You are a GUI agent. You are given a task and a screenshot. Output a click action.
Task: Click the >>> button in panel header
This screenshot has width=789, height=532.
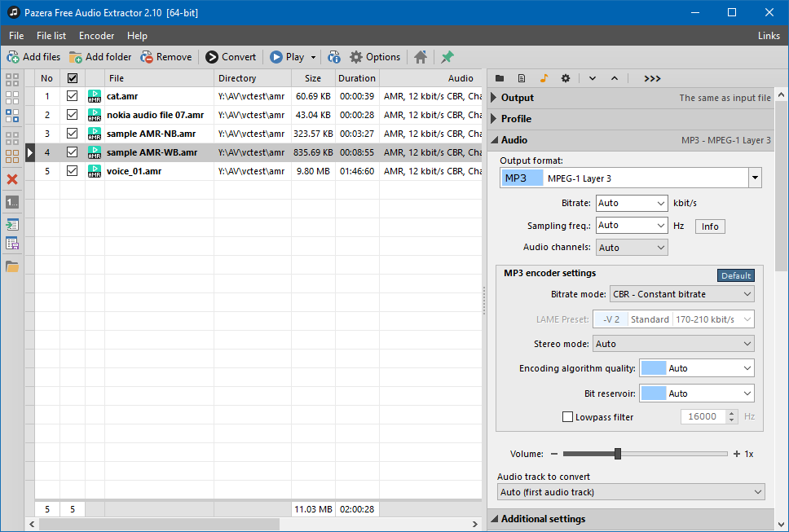coord(652,78)
